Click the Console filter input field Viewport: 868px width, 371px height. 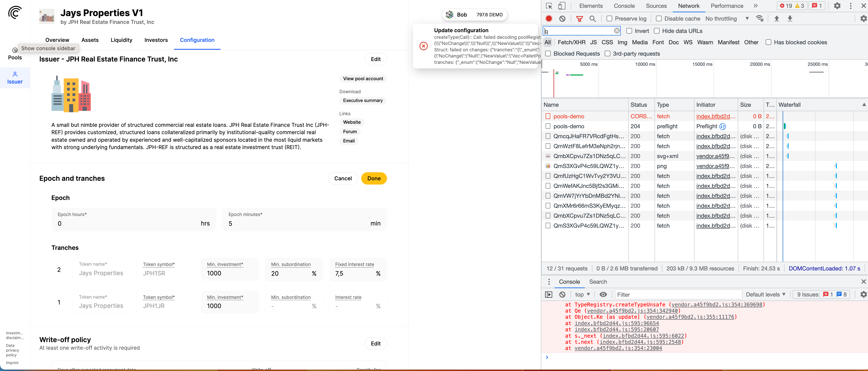coord(677,294)
